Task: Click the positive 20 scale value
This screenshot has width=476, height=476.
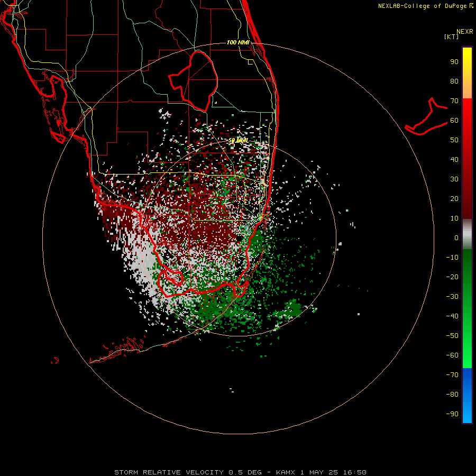Action: pyautogui.click(x=454, y=198)
